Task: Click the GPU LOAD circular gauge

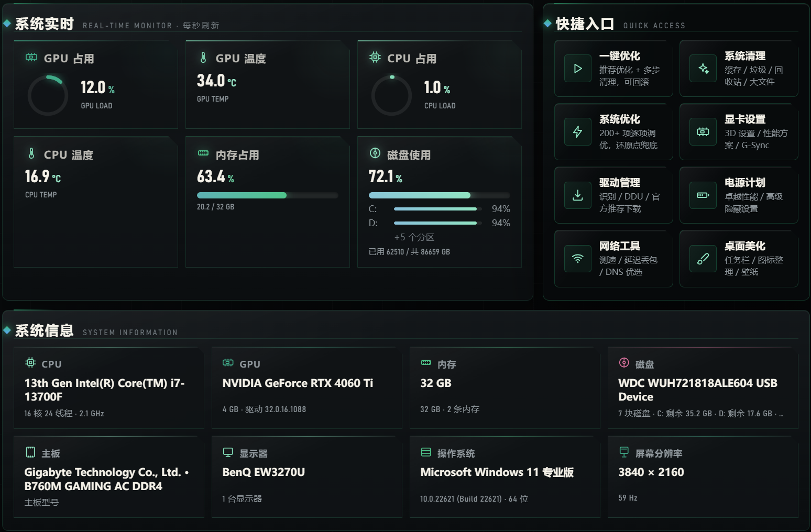Action: click(x=48, y=95)
